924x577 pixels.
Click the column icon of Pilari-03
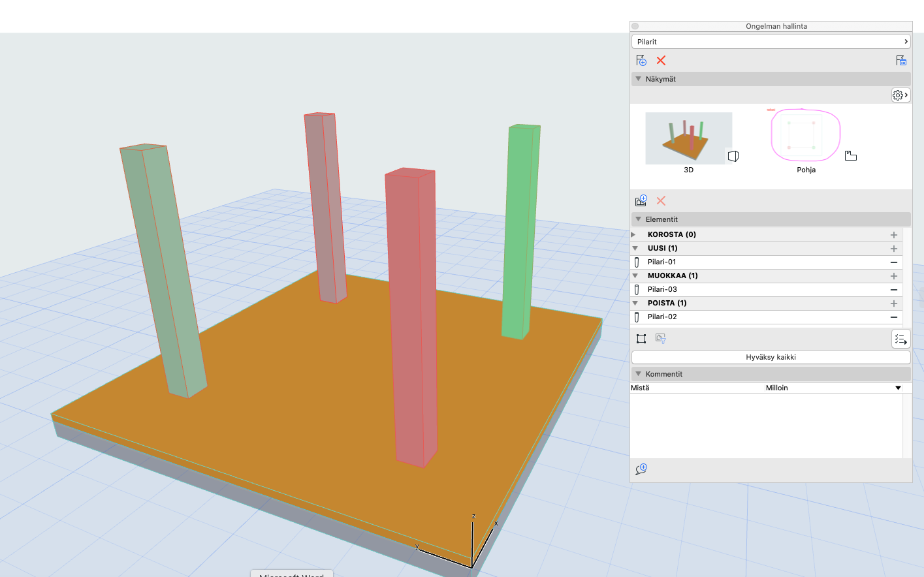tap(637, 289)
